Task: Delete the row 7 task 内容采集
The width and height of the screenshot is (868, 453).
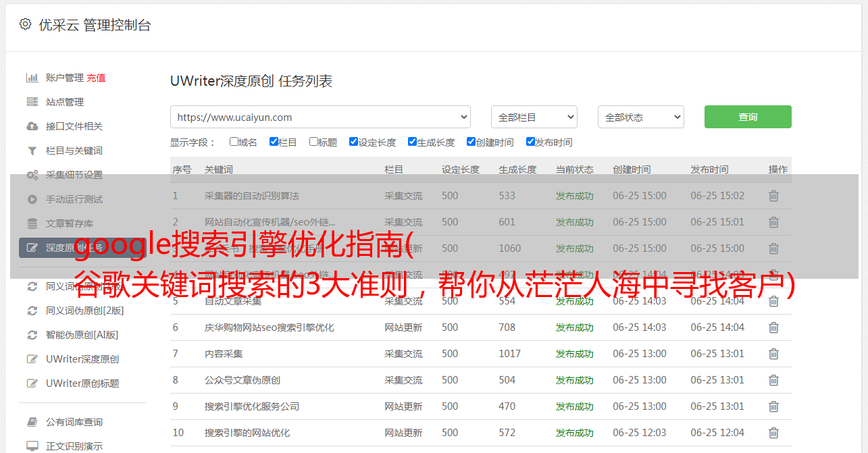Action: click(x=773, y=354)
